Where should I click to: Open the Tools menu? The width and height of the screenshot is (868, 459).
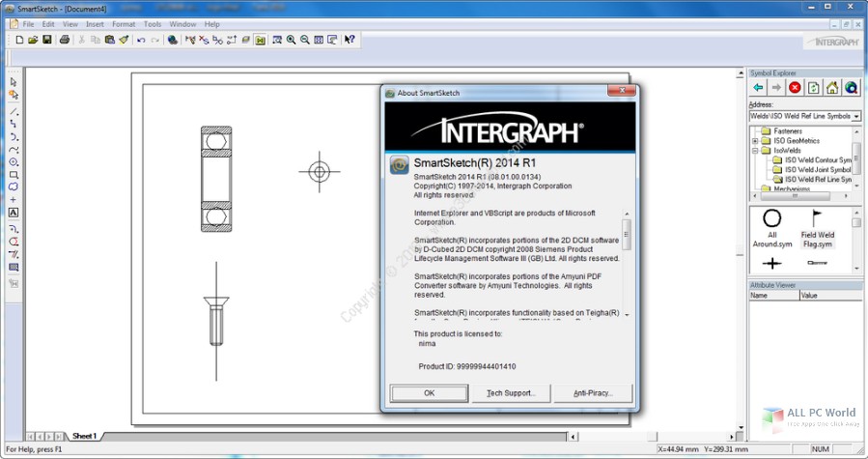(153, 24)
